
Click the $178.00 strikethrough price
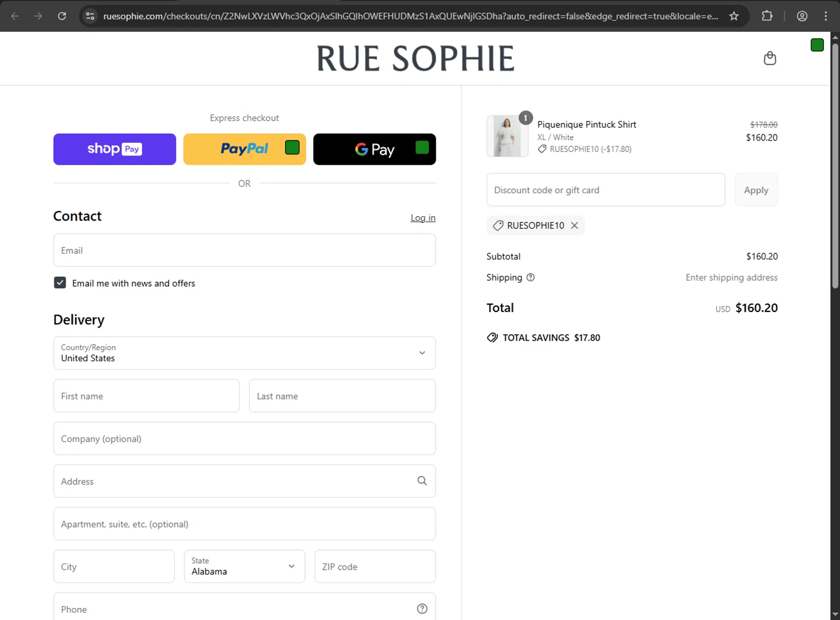point(764,124)
